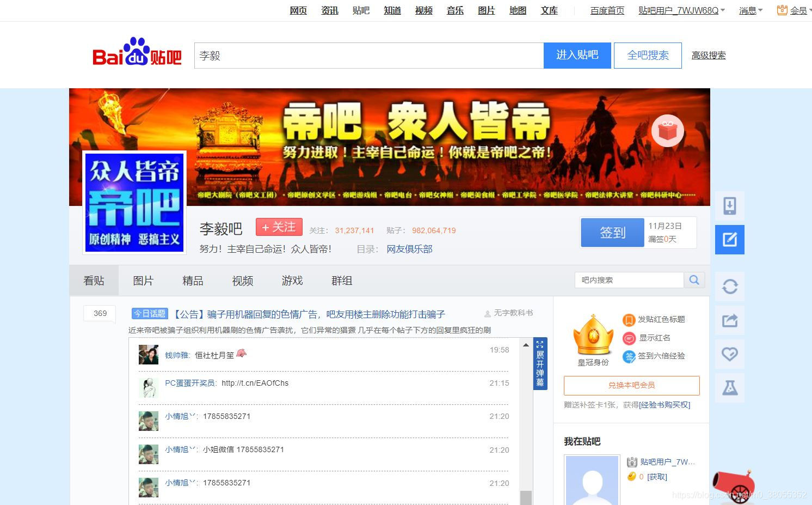The image size is (812, 505).
Task: Switch to the 精品 tab
Action: tap(193, 281)
